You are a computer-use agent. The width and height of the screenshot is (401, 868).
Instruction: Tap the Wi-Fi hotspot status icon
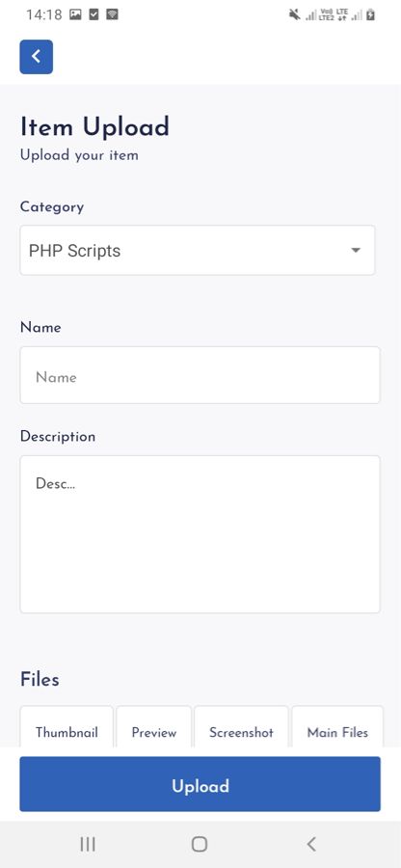point(112,14)
